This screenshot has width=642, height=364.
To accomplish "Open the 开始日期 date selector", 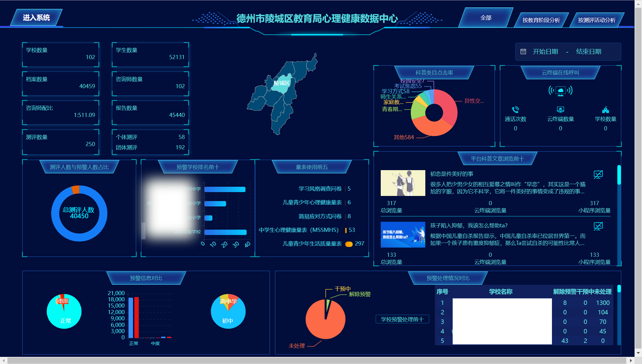I will point(546,51).
